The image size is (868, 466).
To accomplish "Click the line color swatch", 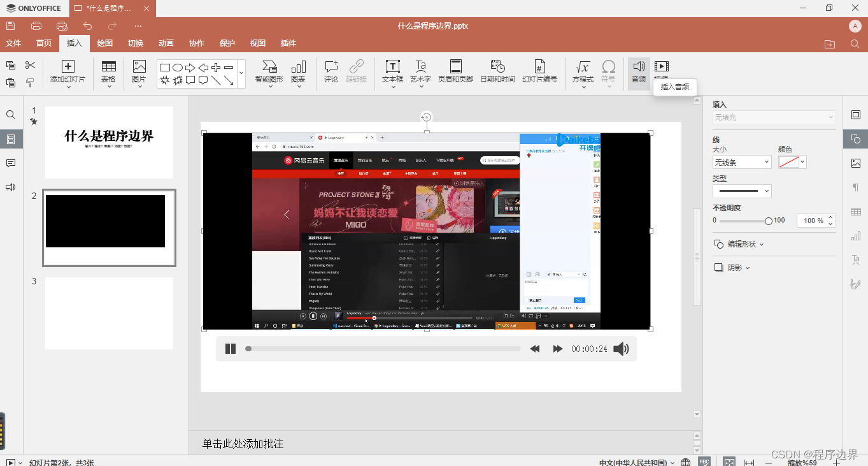I will coord(788,163).
